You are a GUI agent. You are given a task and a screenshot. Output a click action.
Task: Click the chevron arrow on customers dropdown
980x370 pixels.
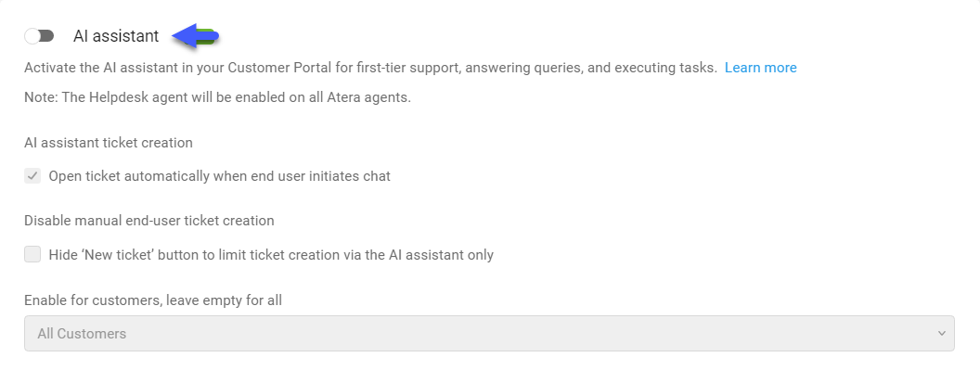coord(941,333)
